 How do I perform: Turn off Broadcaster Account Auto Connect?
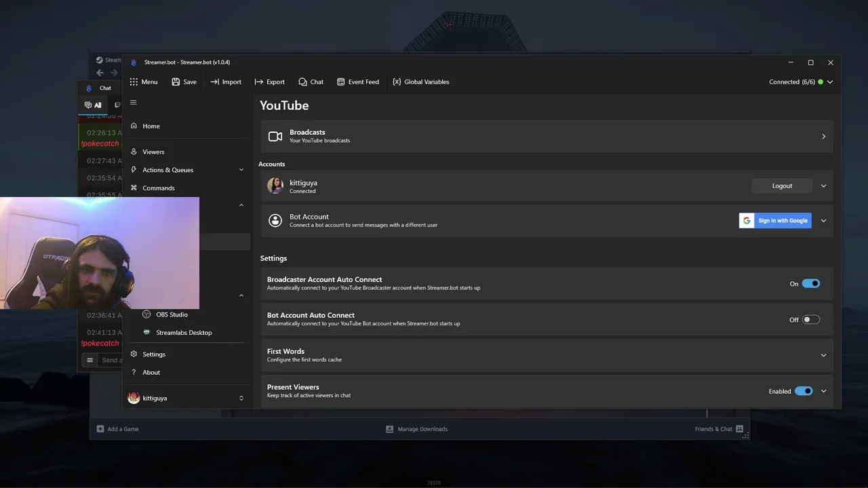click(811, 283)
